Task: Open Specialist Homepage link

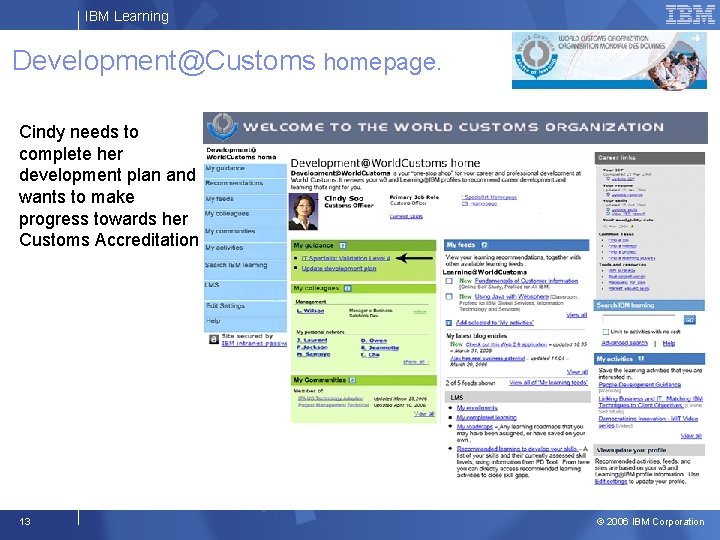Action: coord(489,197)
